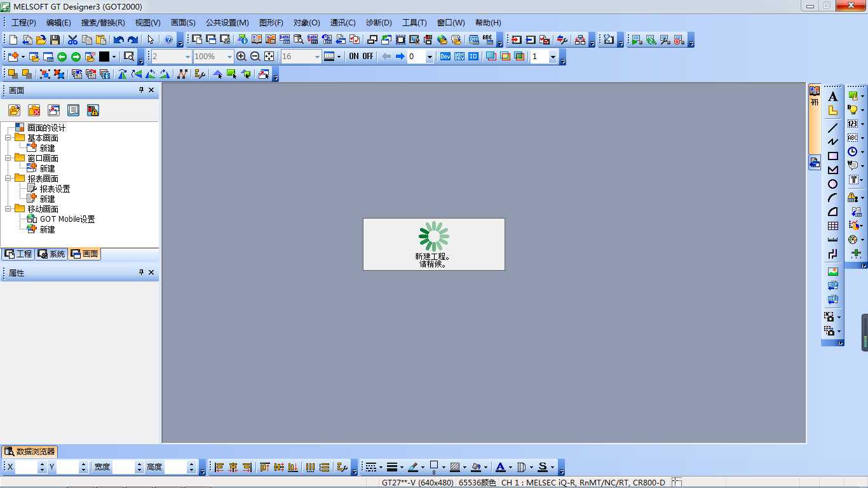Click the Write to GOT icon
This screenshot has width=868, height=488.
click(x=517, y=39)
